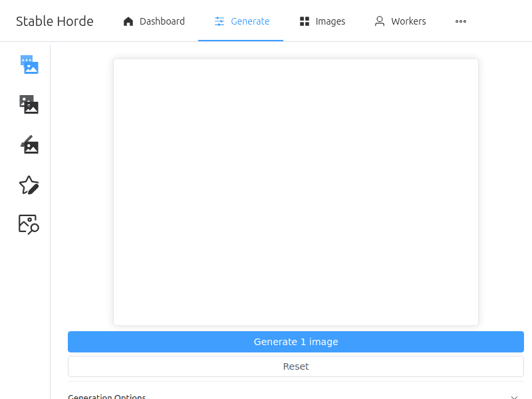This screenshot has height=399, width=532.
Task: Click the Images grid icon
Action: coord(305,21)
